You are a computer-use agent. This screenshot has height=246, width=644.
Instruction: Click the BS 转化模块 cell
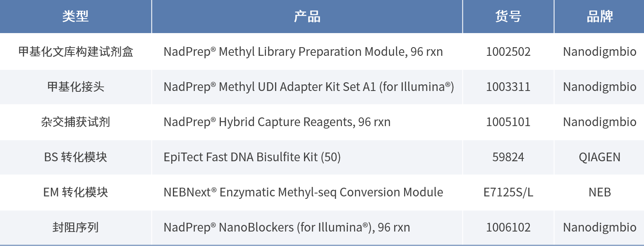point(76,157)
